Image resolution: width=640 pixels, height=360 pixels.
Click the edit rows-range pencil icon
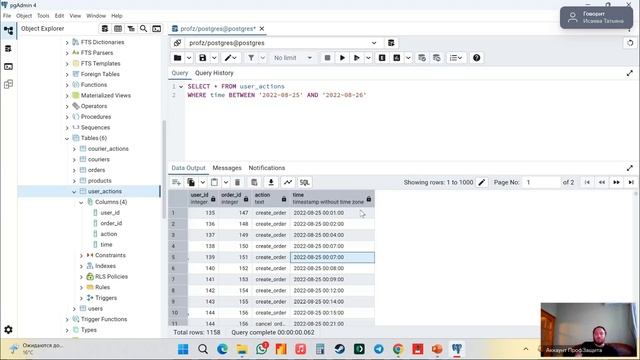[482, 182]
